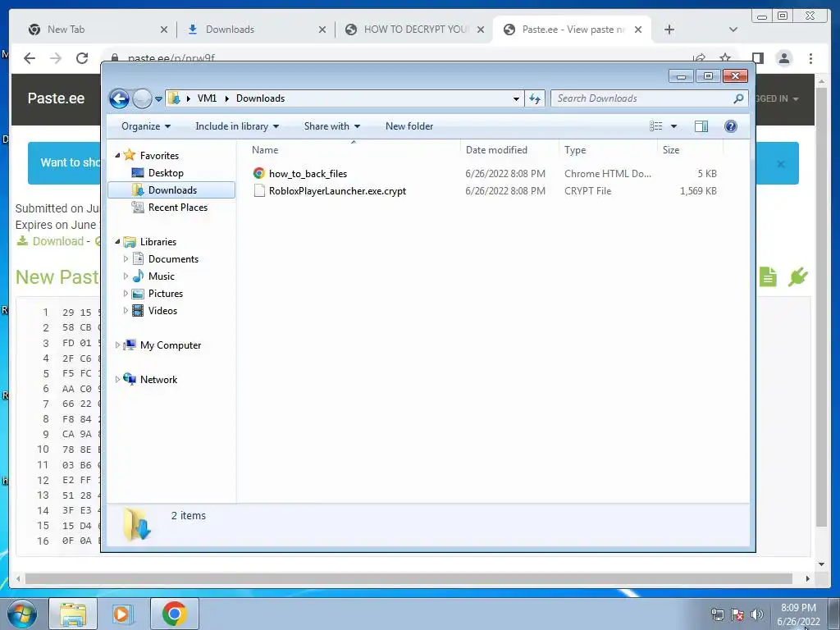This screenshot has width=840, height=630.
Task: Click the change view icon
Action: 655,126
